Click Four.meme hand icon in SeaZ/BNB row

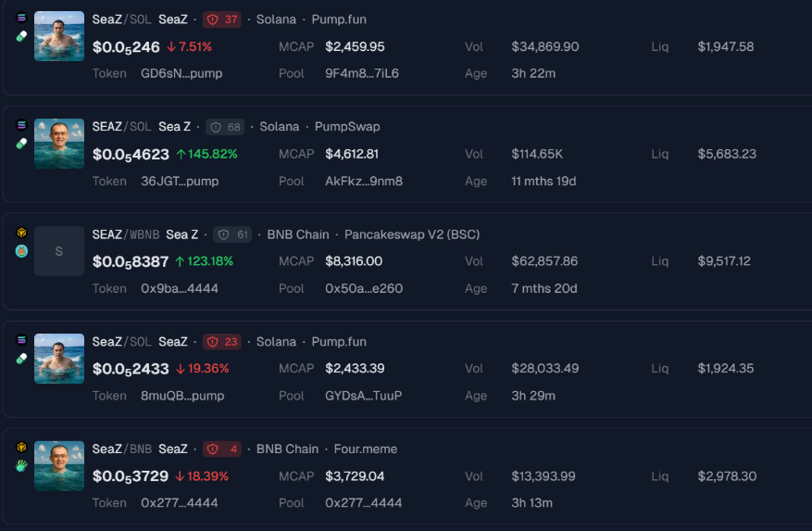click(x=21, y=465)
